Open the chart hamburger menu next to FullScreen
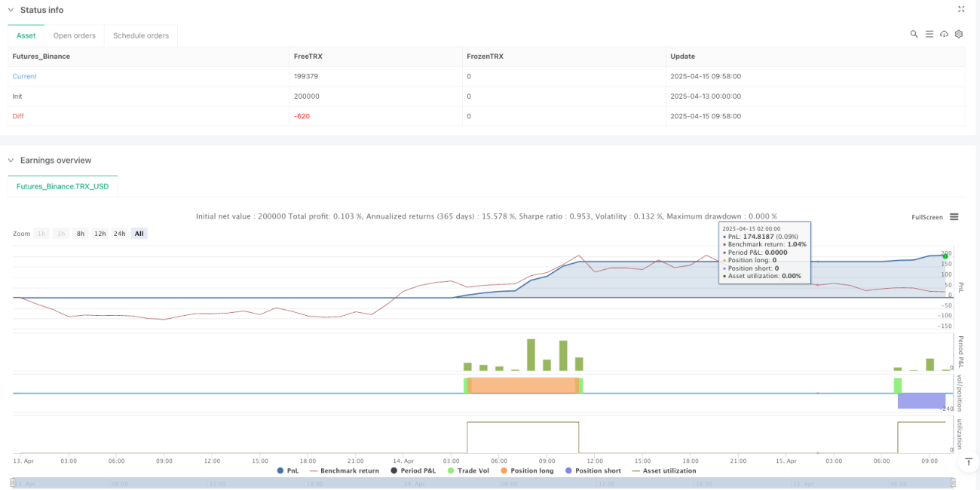The height and width of the screenshot is (490, 980). coord(954,217)
